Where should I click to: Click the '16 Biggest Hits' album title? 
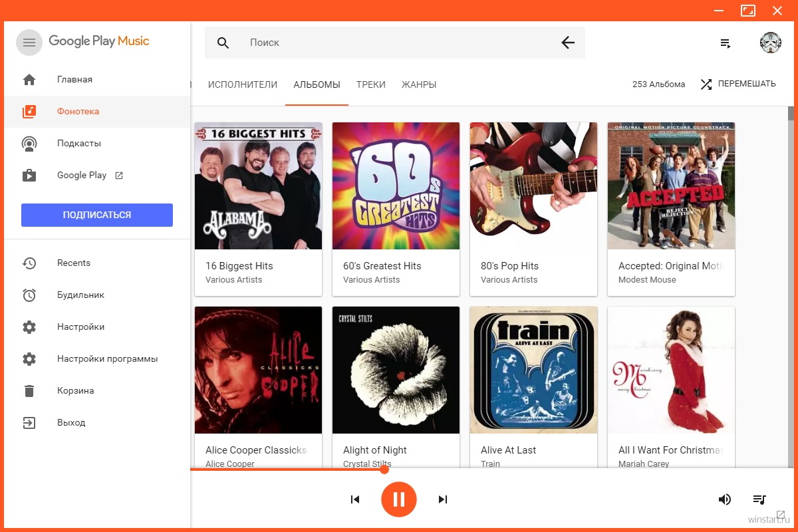click(239, 266)
